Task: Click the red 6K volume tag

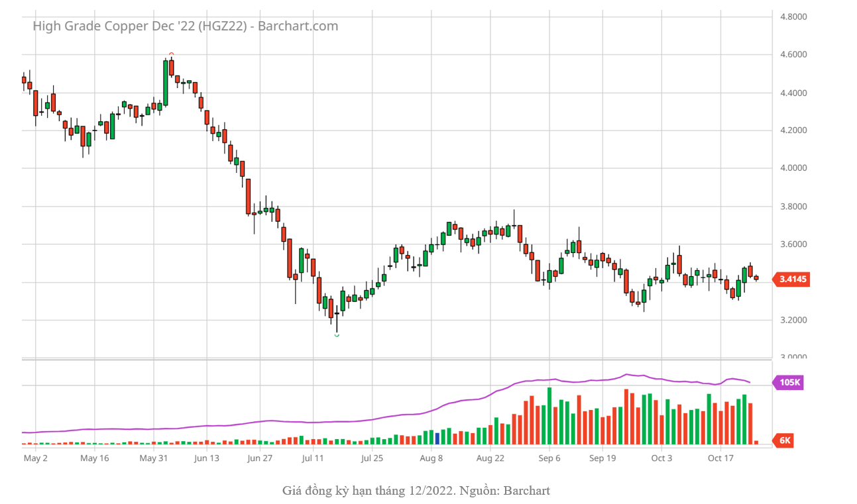Action: 785,440
